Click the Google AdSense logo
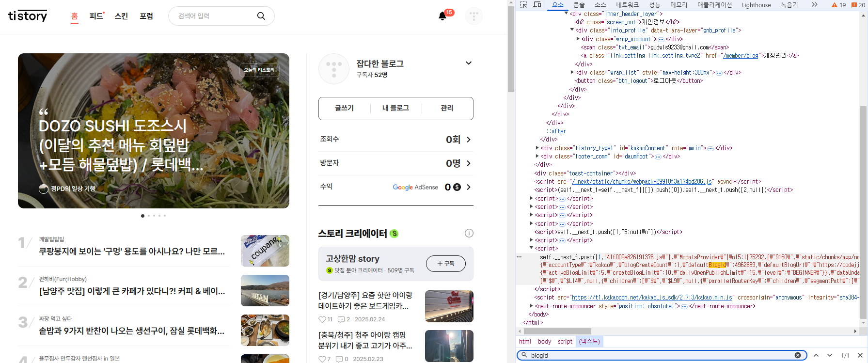The image size is (868, 363). 415,187
